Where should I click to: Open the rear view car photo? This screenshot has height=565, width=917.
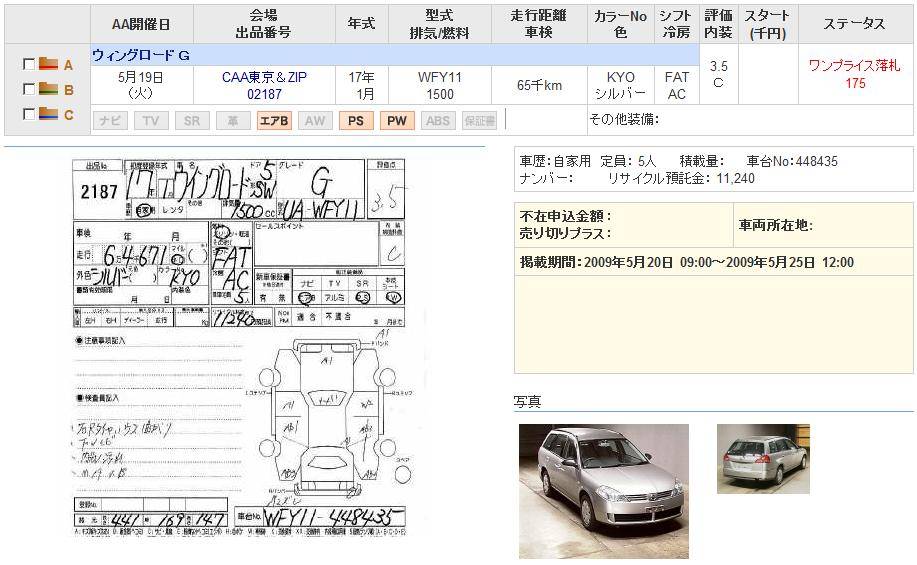[763, 459]
